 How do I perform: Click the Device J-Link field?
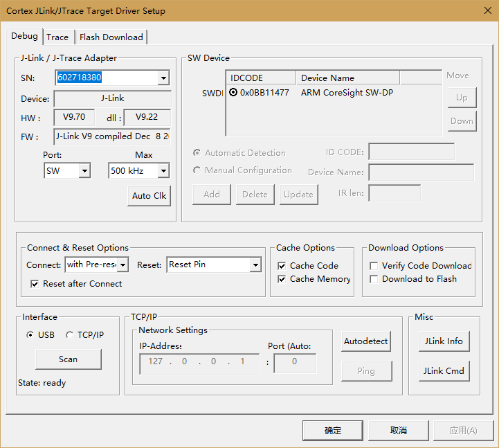pyautogui.click(x=112, y=98)
